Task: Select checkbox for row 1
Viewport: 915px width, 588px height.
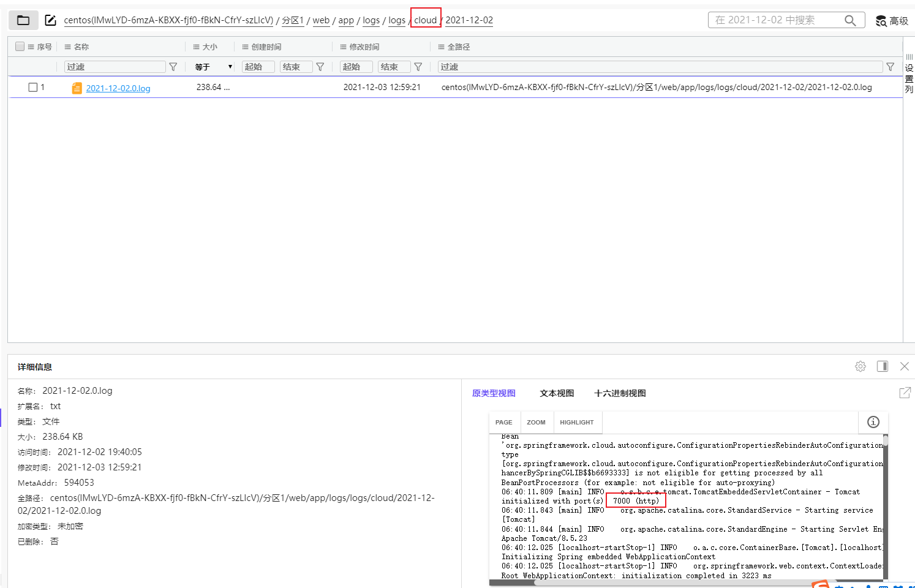Action: tap(33, 88)
